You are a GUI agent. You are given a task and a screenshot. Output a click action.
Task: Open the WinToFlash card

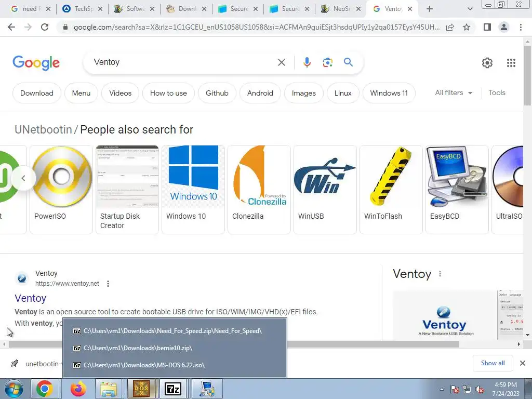point(391,189)
